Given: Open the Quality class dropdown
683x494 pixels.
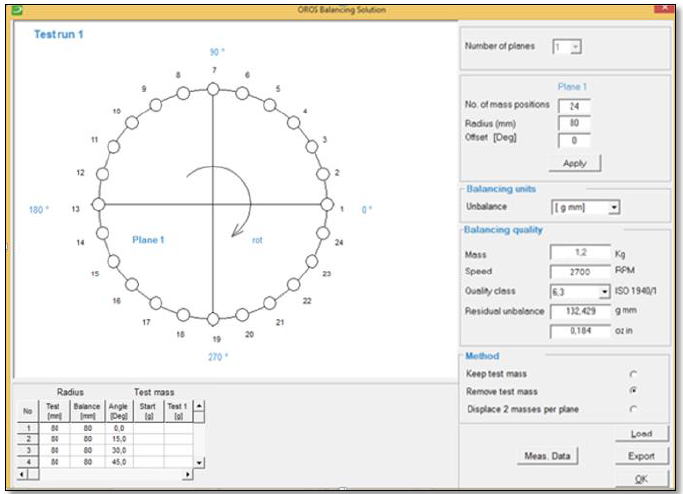Looking at the screenshot, I should click(603, 291).
